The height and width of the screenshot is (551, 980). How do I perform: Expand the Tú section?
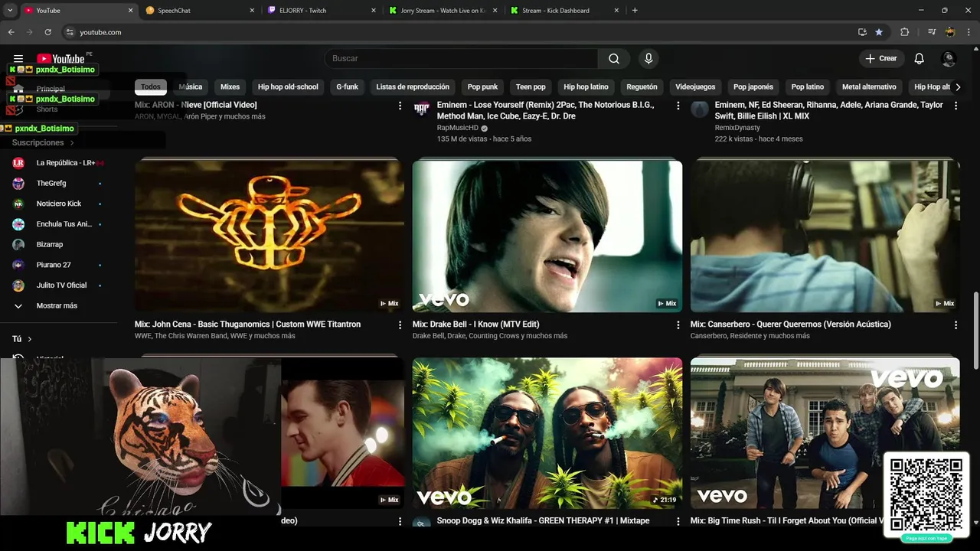click(x=22, y=339)
